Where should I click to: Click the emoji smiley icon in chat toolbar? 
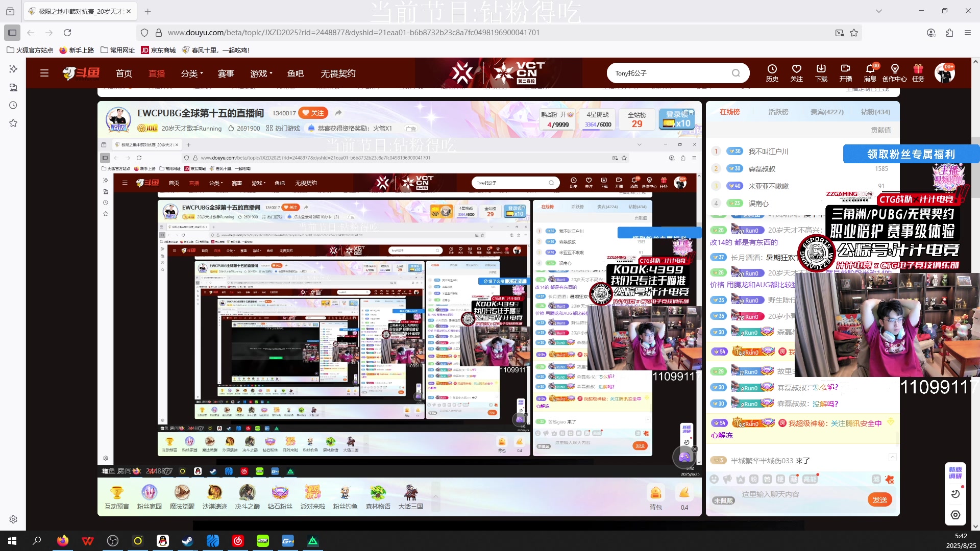pos(714,479)
